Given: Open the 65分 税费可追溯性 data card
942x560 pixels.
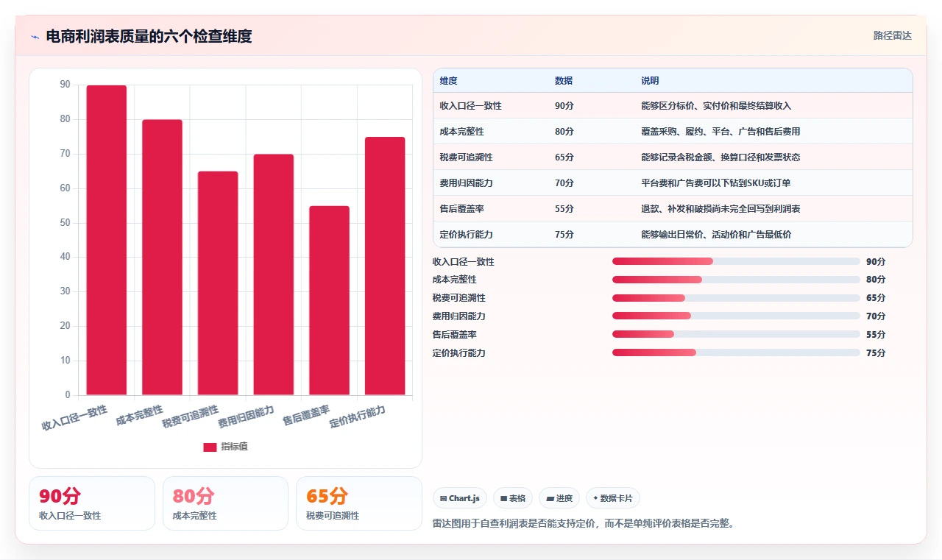Looking at the screenshot, I should point(358,503).
